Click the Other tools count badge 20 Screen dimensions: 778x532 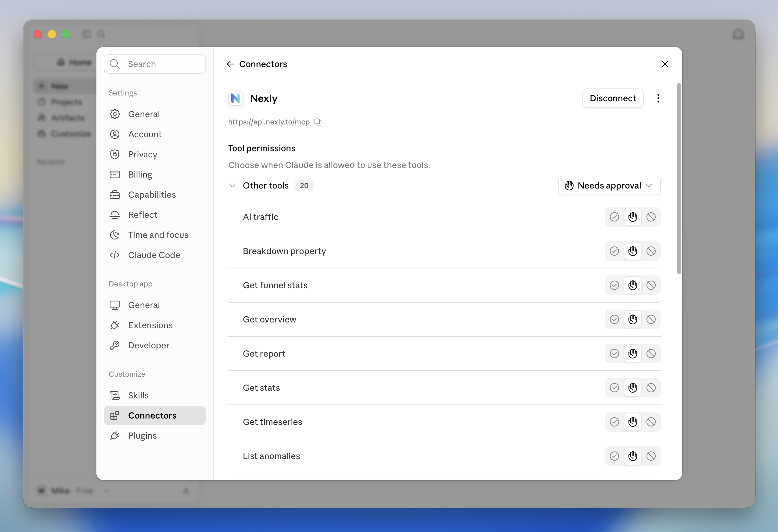pos(304,185)
